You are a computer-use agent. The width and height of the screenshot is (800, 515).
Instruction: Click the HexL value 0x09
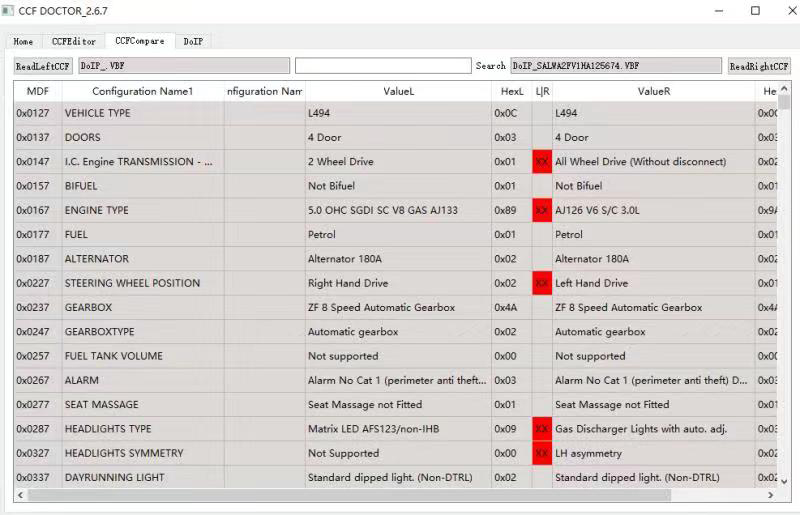point(505,429)
